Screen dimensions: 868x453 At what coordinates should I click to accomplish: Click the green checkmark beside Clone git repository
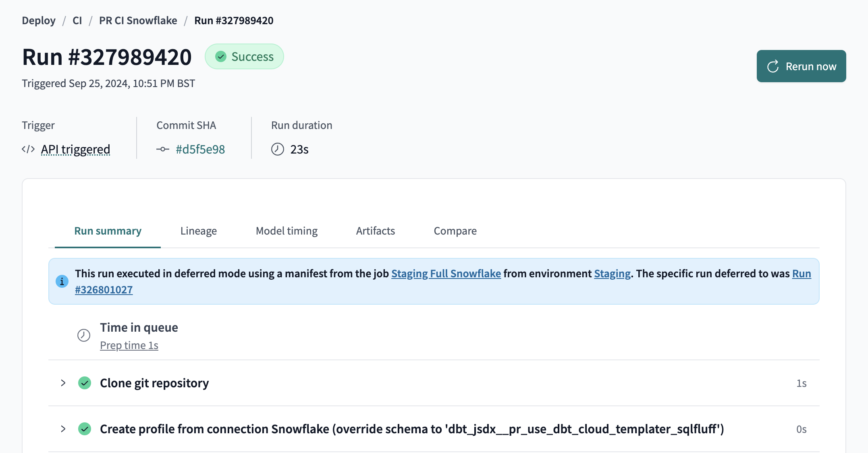pos(85,383)
